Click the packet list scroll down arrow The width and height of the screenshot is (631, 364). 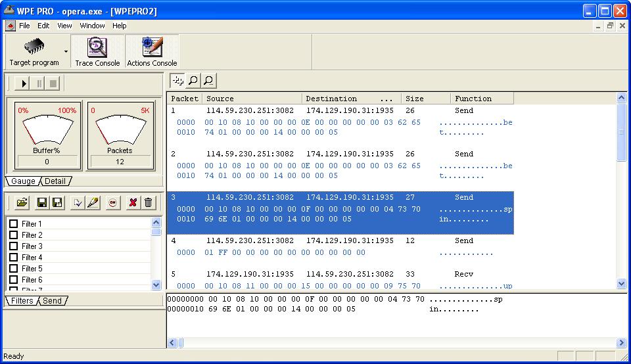(621, 284)
